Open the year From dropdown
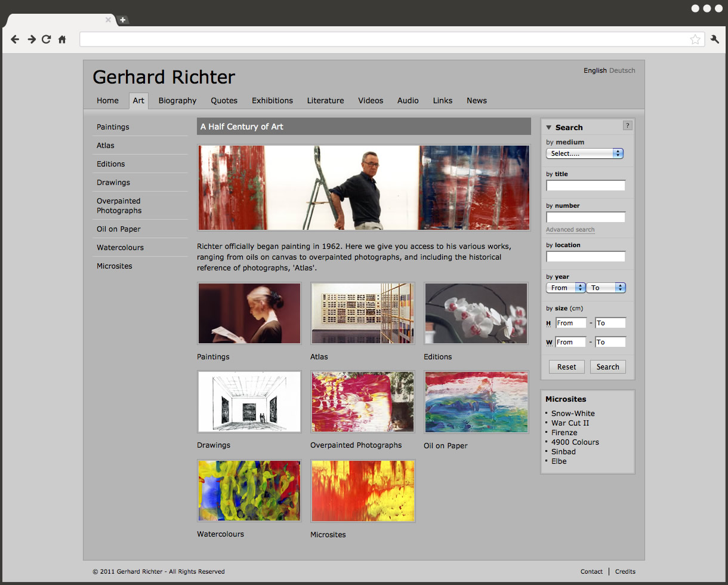Screen dimensions: 728x585 [x=566, y=288]
